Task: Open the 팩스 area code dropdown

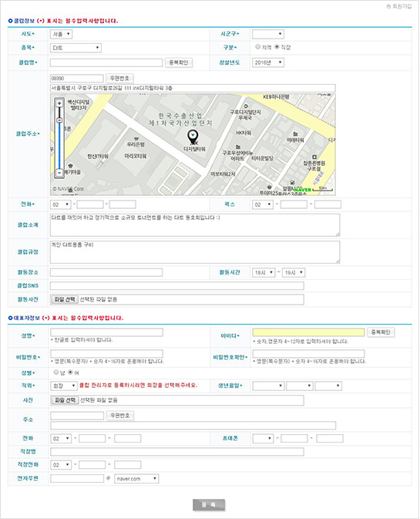Action: pyautogui.click(x=263, y=204)
